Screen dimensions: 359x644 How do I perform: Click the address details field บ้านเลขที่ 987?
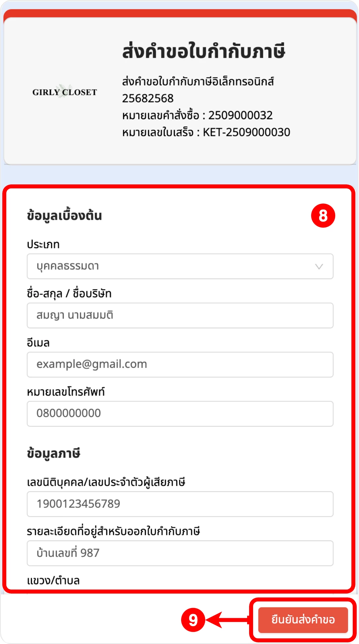180,553
